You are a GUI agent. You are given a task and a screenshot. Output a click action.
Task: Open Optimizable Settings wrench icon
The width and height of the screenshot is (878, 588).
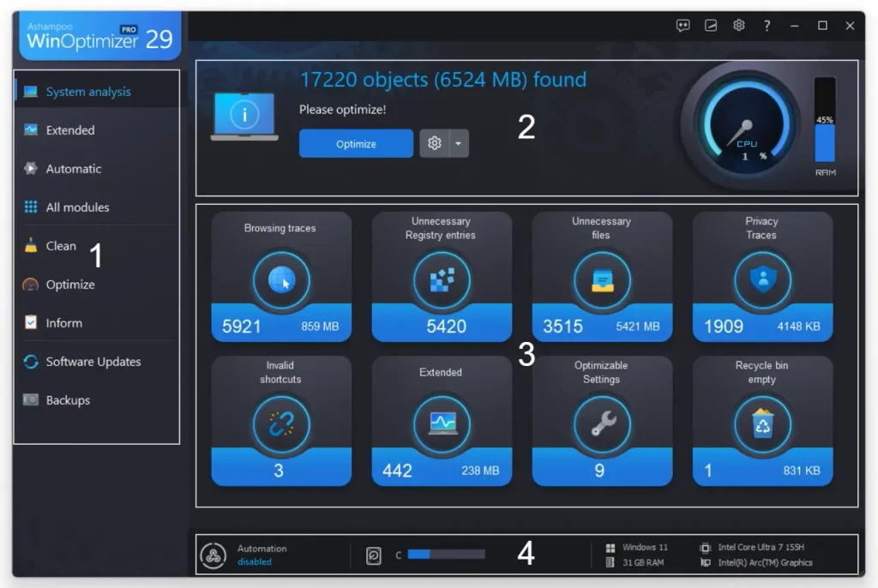[602, 424]
